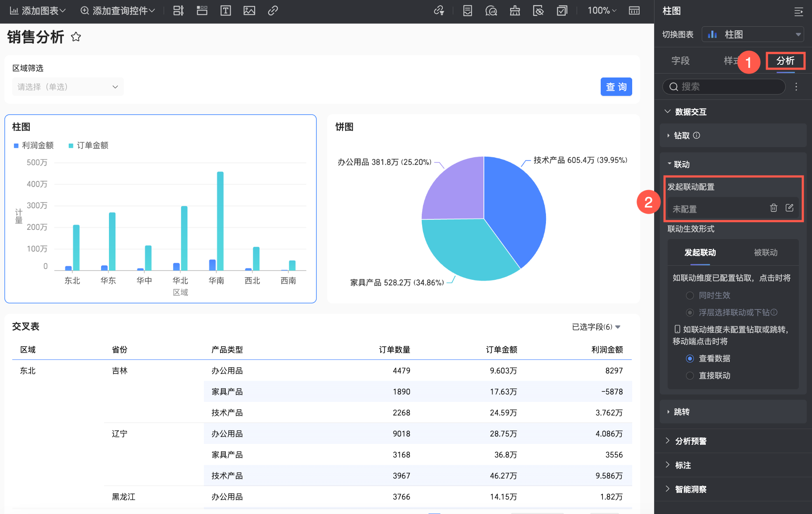This screenshot has width=812, height=514.
Task: Insert an image widget
Action: [x=249, y=11]
